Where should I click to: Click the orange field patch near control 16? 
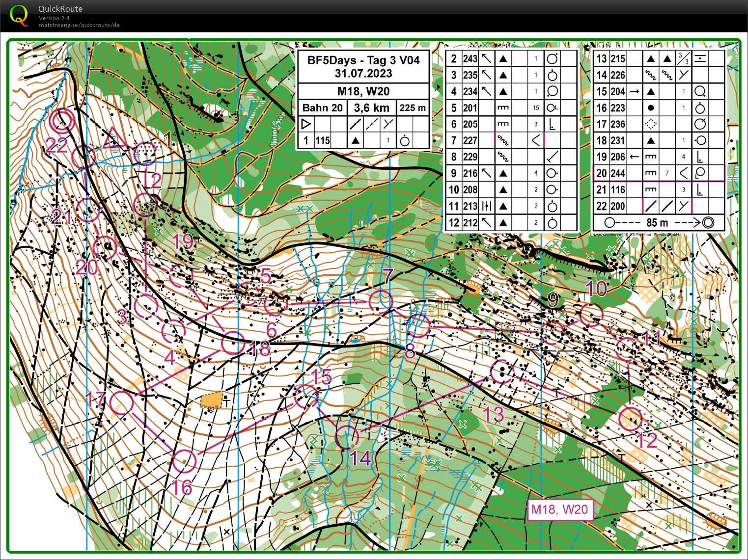click(x=211, y=400)
